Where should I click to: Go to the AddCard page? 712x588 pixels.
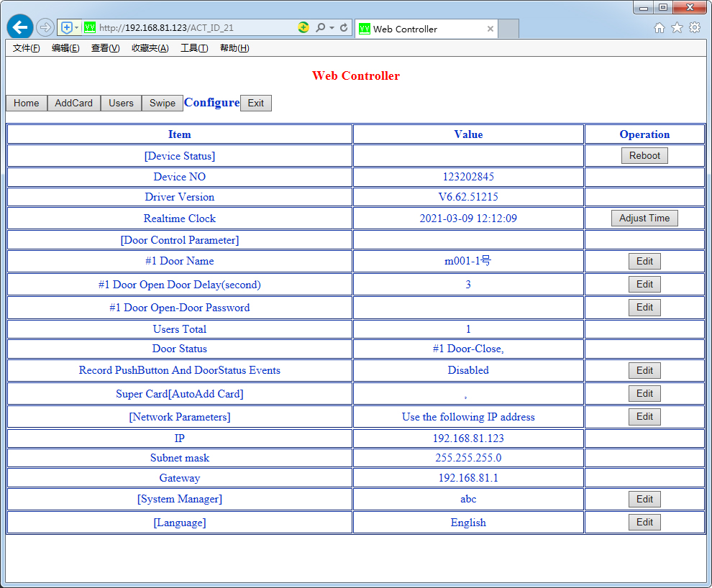(74, 103)
